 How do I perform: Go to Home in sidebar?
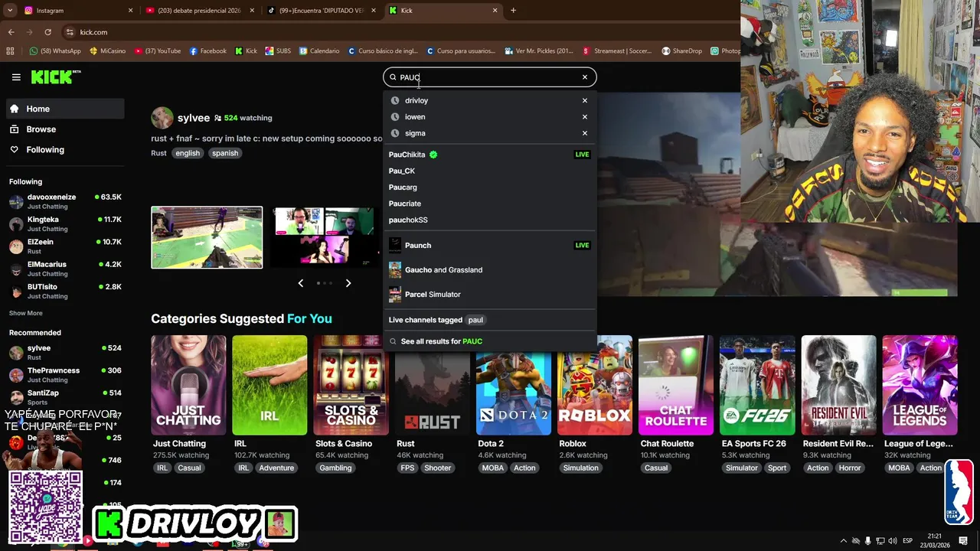[x=65, y=109]
